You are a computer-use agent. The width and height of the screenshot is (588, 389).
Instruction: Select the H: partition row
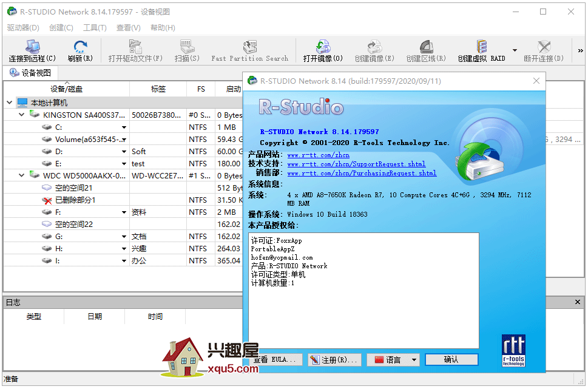(x=123, y=248)
